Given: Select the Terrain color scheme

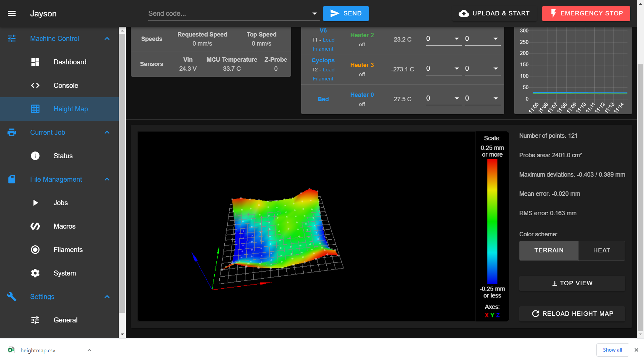Looking at the screenshot, I should [x=549, y=250].
